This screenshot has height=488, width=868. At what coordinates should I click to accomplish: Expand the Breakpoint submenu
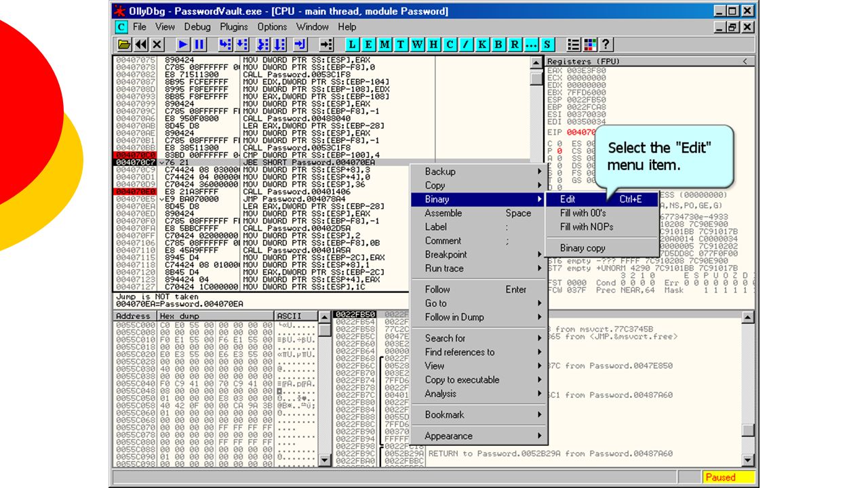coord(479,255)
